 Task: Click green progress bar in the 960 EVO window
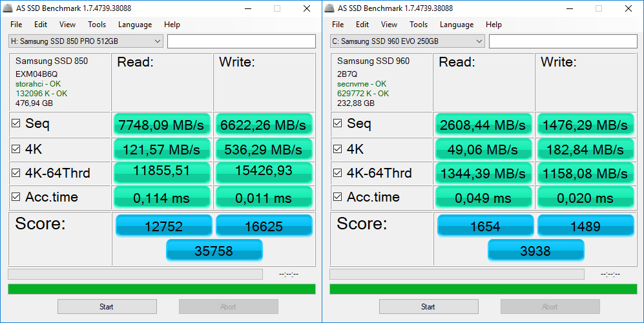483,289
